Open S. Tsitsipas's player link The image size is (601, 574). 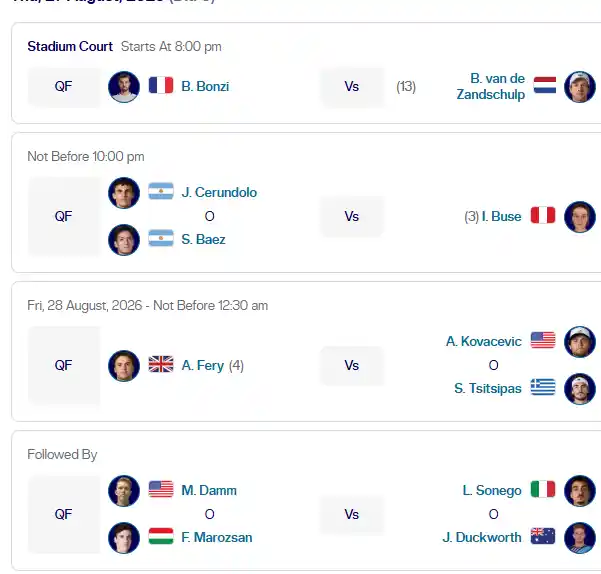coord(488,389)
